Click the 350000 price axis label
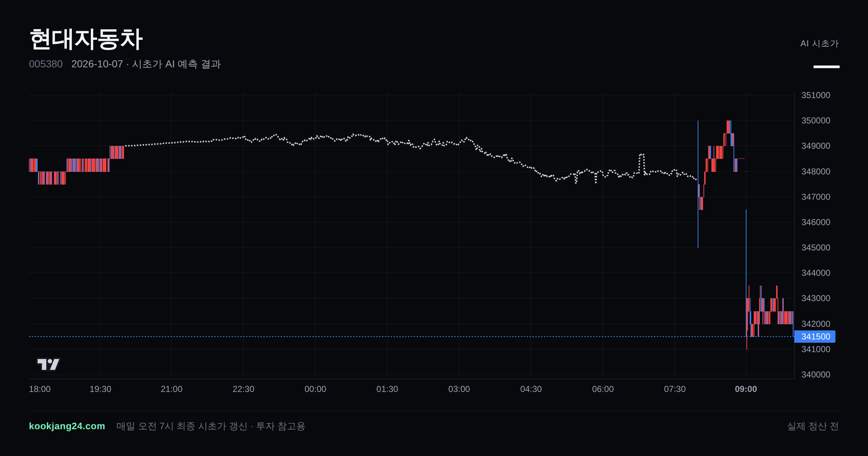Viewport: 868px width, 456px height. click(x=816, y=121)
